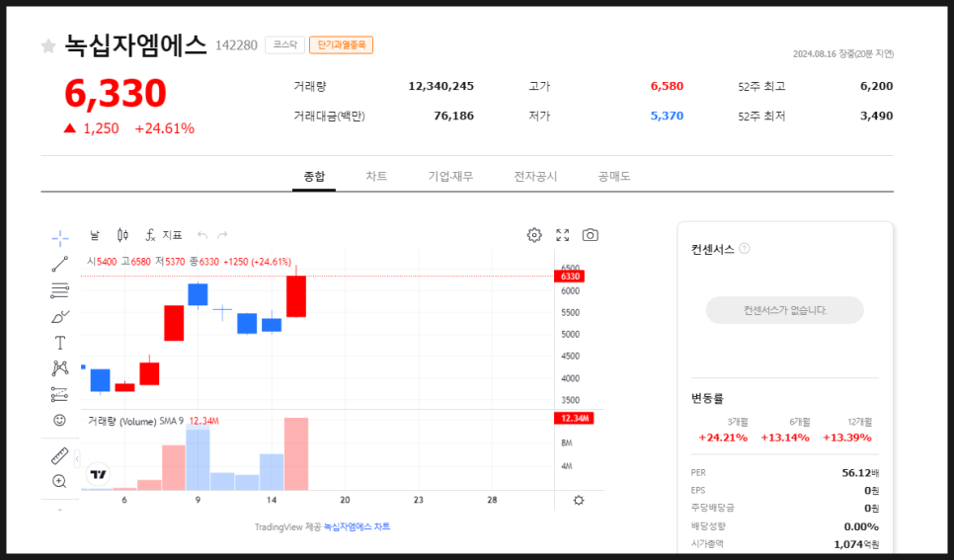Activate the zoom-in magnifier tool
Screen dimensions: 954x560
click(59, 481)
